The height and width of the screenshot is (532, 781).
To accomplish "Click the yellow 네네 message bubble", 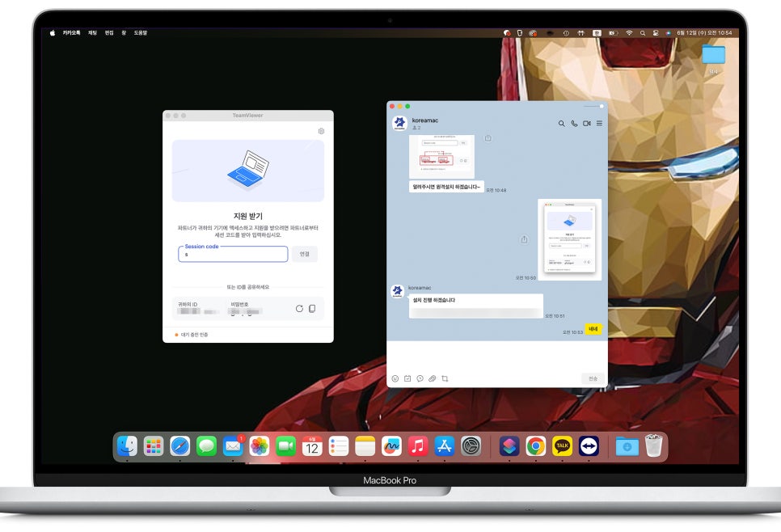I will pyautogui.click(x=593, y=329).
